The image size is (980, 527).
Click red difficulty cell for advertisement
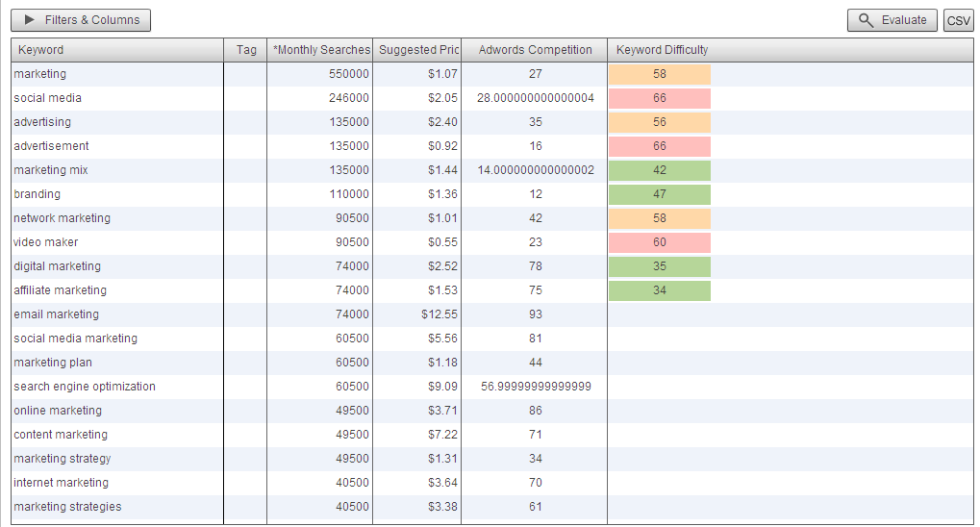(x=659, y=146)
